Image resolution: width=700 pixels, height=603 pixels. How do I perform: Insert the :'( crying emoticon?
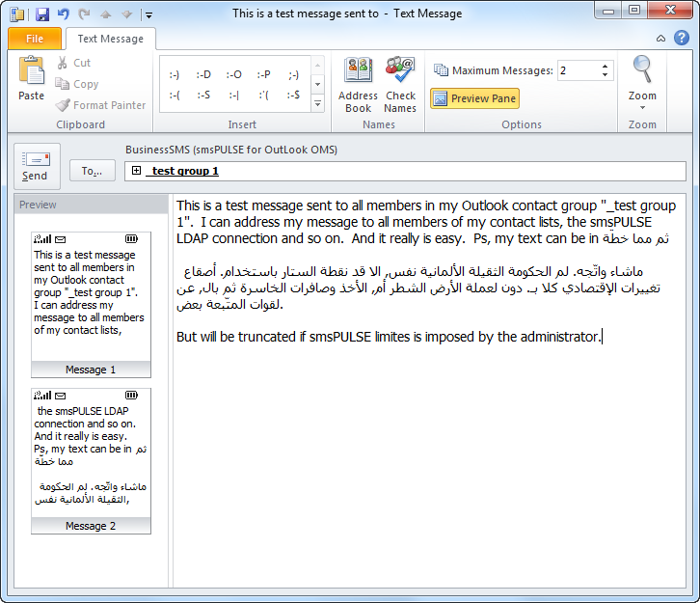(264, 96)
